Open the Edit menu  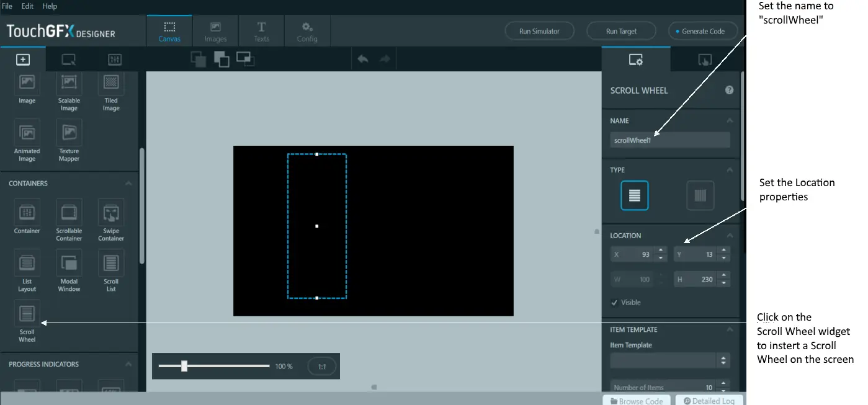tap(27, 6)
